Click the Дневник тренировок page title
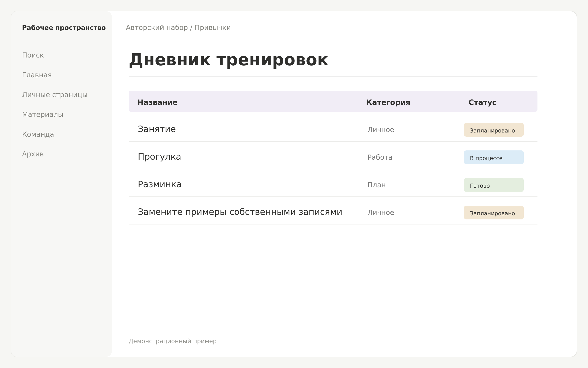The height and width of the screenshot is (368, 588). [x=228, y=60]
